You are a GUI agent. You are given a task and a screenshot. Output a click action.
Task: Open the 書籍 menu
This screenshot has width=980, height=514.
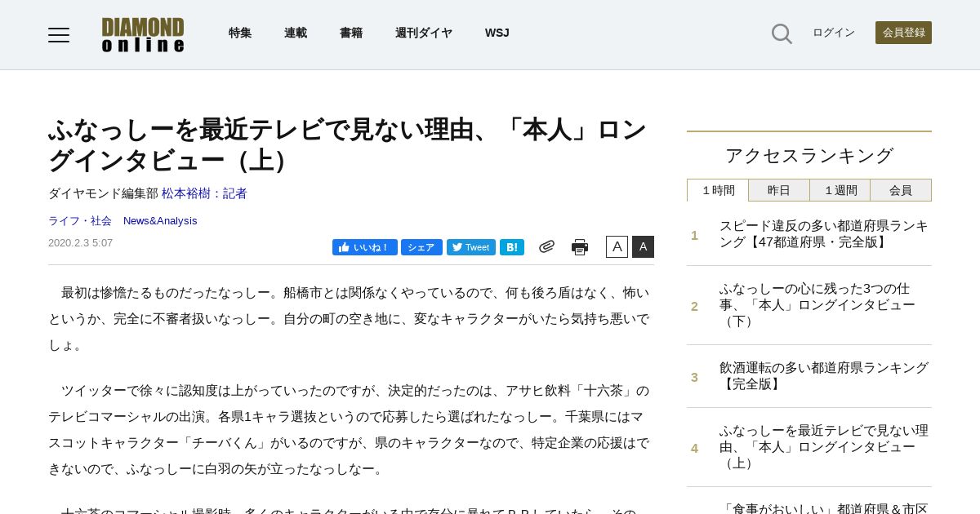[x=351, y=33]
